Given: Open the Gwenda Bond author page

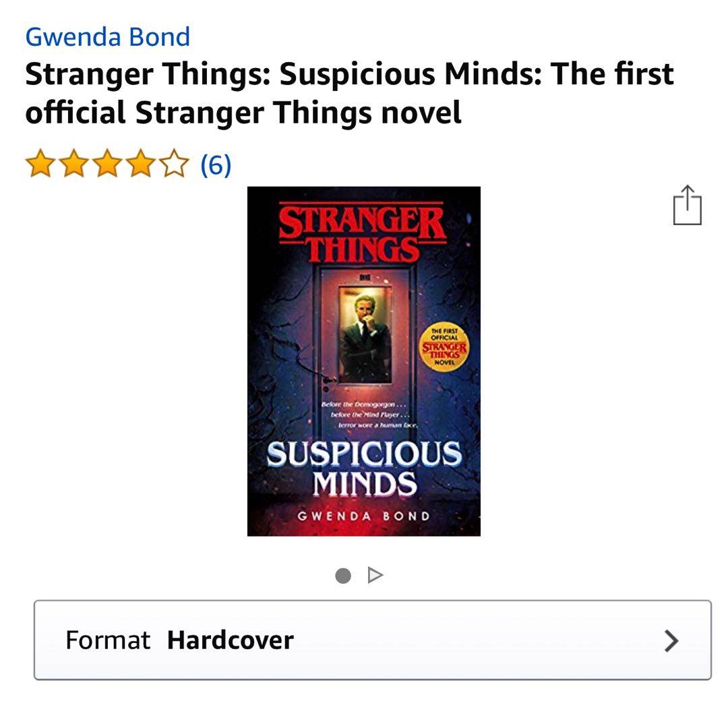Looking at the screenshot, I should (107, 37).
